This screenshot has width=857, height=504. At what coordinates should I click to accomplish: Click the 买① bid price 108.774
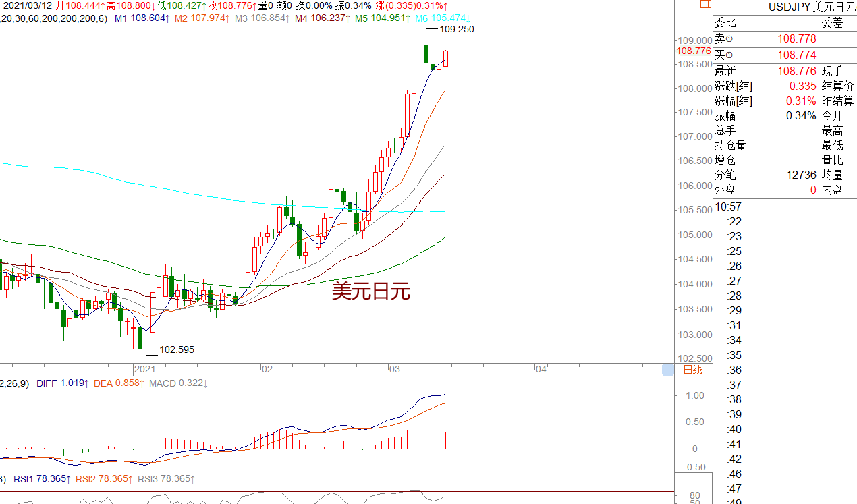[x=796, y=55]
